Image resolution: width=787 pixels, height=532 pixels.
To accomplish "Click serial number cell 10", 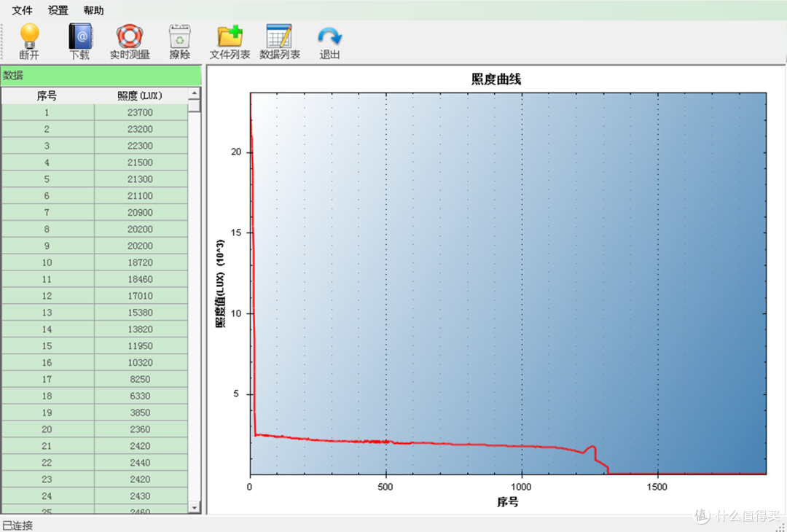I will click(47, 262).
